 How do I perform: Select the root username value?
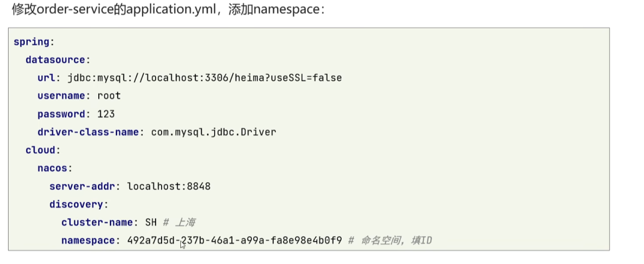[x=109, y=96]
